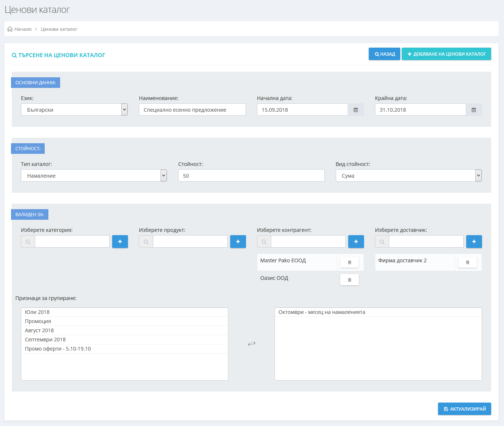Click the home icon in the breadcrumb
This screenshot has width=504, height=426.
click(10, 29)
